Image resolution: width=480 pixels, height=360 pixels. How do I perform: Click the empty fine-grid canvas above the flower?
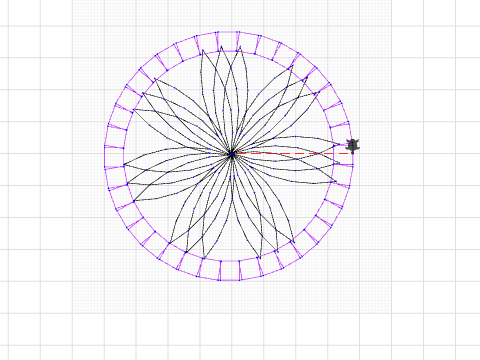click(232, 15)
